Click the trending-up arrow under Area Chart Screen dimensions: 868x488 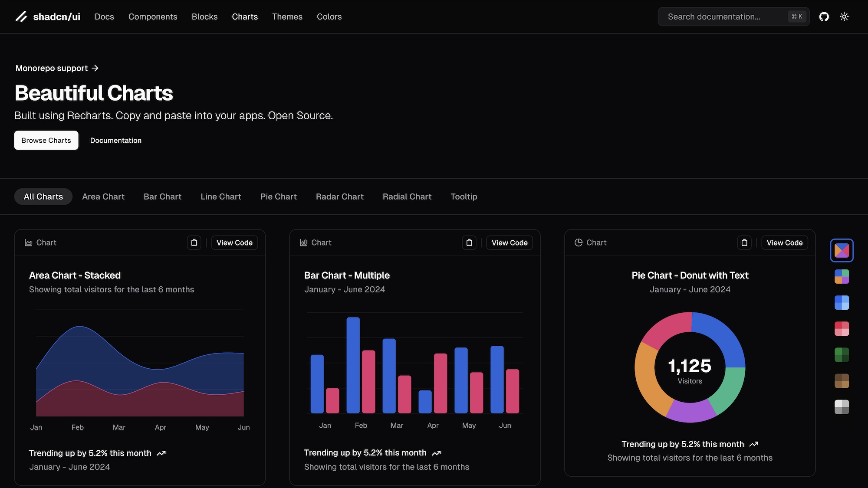click(x=161, y=453)
